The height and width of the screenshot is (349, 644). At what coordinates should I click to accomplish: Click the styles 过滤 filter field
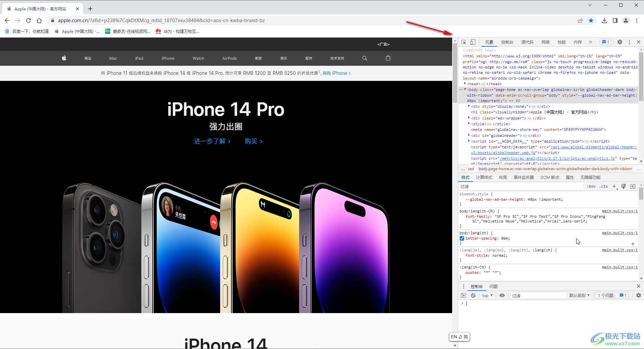[522, 186]
